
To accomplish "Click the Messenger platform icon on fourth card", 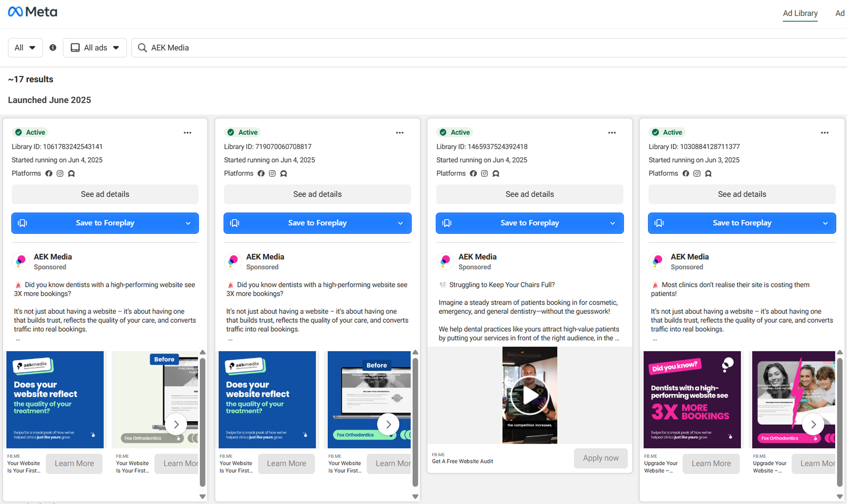I will 708,173.
